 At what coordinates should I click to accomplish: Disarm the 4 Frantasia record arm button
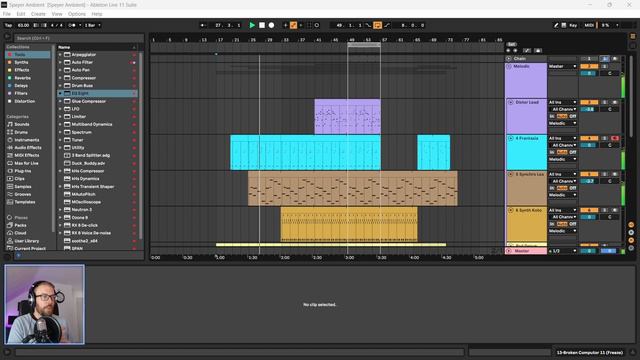tap(615, 138)
